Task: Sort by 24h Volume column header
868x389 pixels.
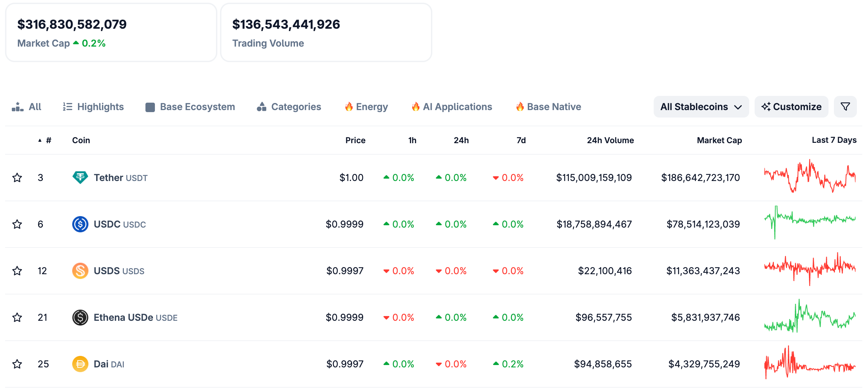Action: coord(610,140)
